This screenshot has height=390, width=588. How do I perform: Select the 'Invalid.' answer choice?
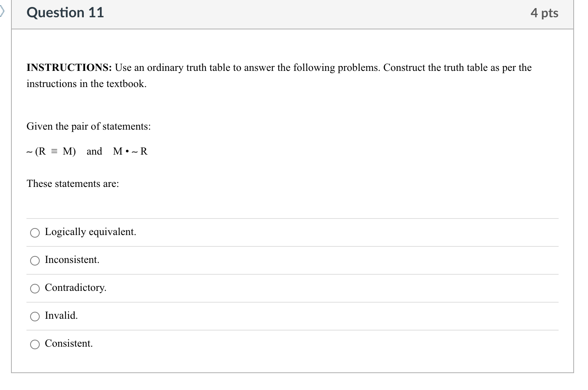(35, 316)
